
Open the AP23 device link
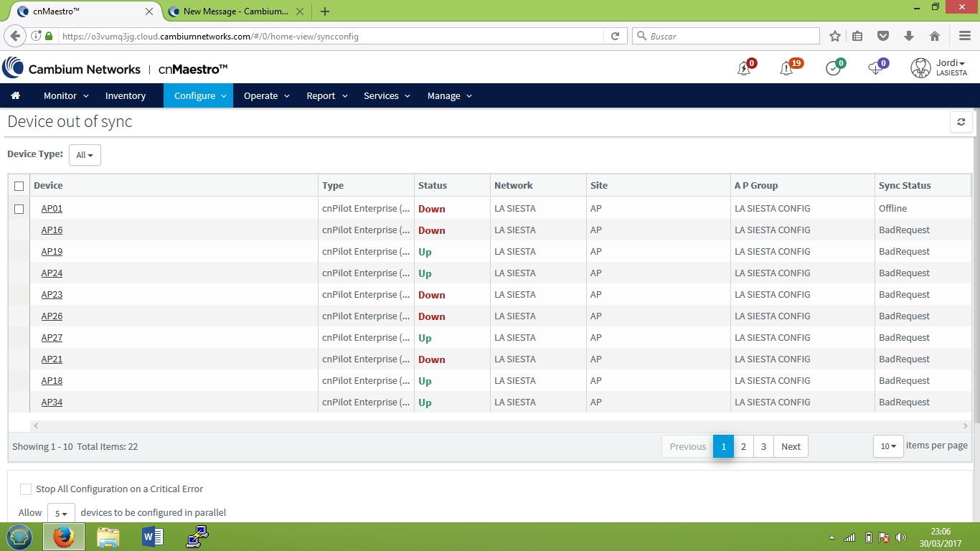coord(52,295)
